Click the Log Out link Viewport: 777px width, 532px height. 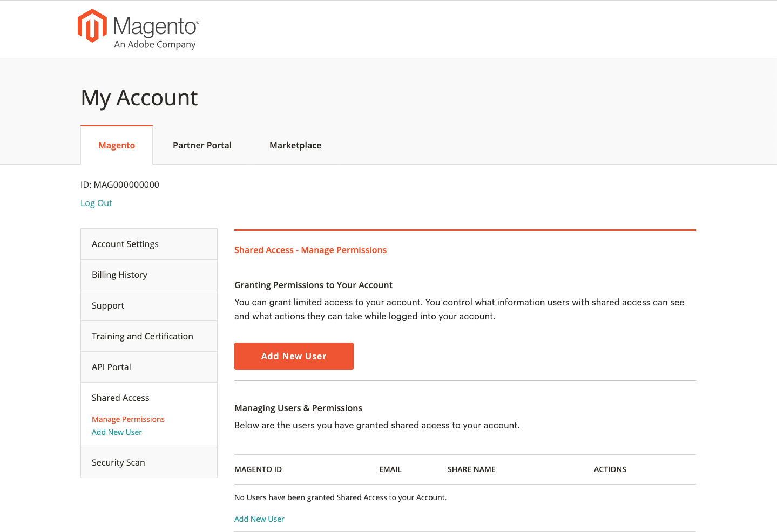coord(96,203)
